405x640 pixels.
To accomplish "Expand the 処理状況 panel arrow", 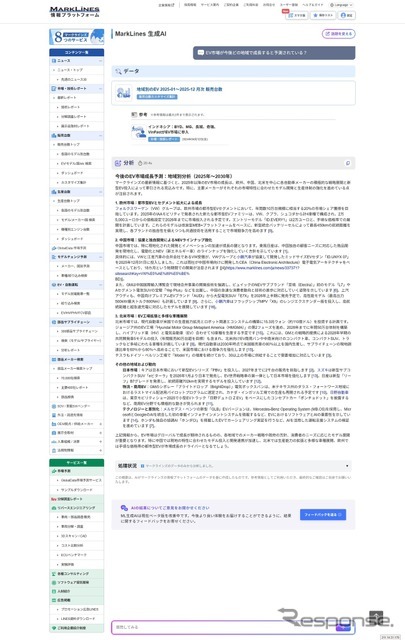I will 347,466.
